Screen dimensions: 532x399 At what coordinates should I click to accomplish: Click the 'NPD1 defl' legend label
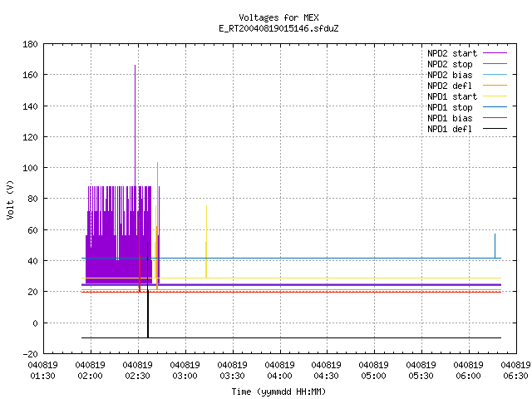[x=450, y=130]
